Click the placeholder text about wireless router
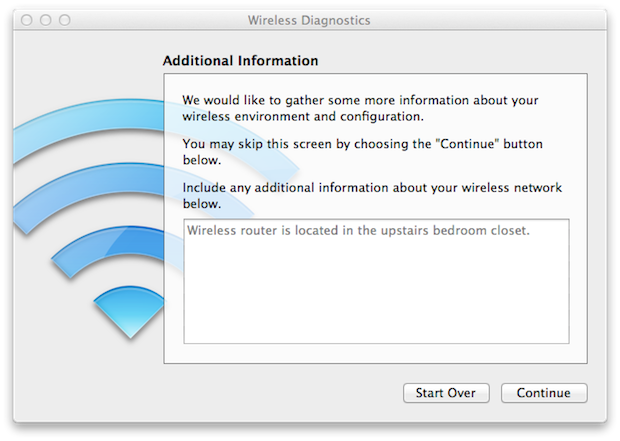This screenshot has height=441, width=620. (x=358, y=230)
